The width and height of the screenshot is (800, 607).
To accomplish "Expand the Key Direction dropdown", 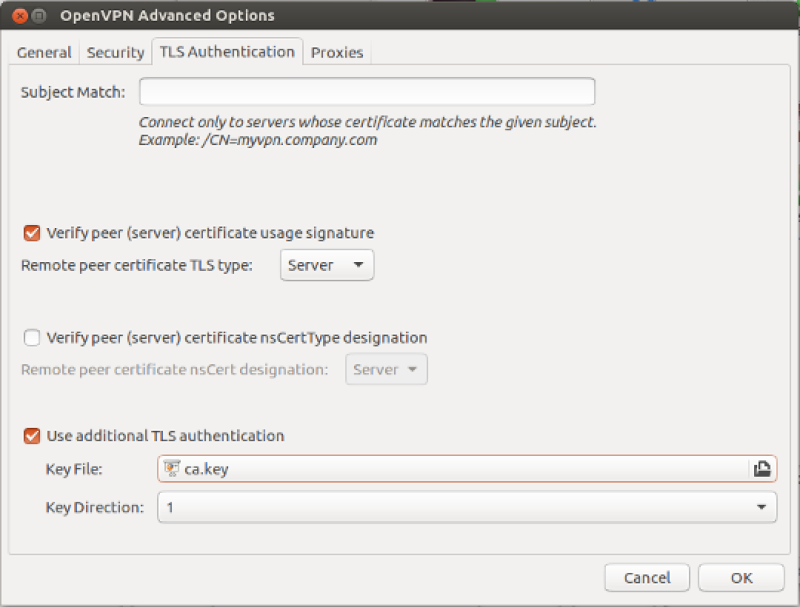I will pos(466,507).
